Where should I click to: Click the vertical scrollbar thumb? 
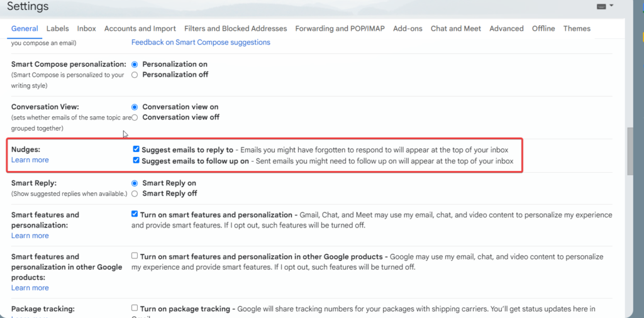[x=630, y=152]
